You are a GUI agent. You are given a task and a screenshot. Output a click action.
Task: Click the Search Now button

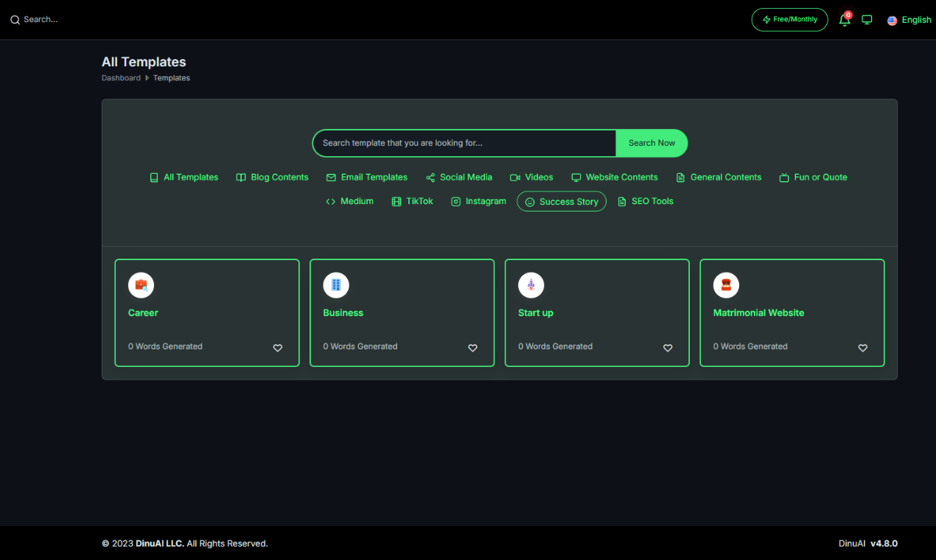pyautogui.click(x=652, y=143)
